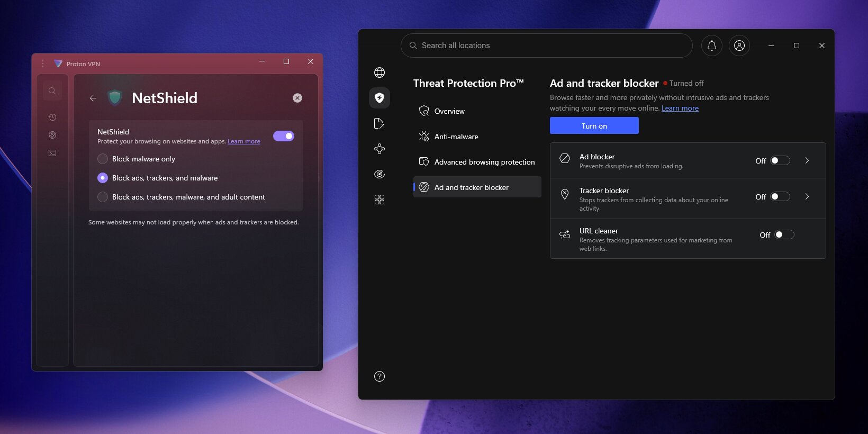Click the Proton VPN search icon
Image resolution: width=868 pixels, height=434 pixels.
[52, 91]
